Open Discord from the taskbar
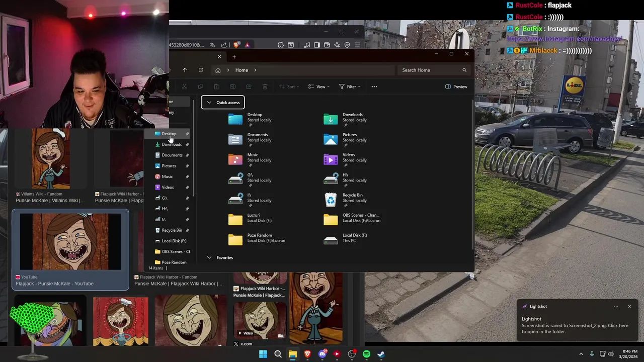644x362 pixels. pyautogui.click(x=322, y=354)
